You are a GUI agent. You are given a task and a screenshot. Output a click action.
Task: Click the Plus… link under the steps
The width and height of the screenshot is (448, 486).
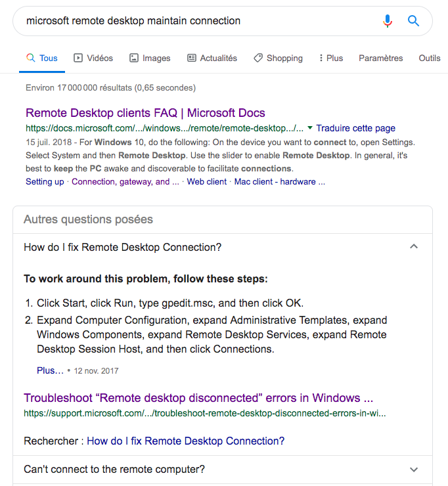(x=50, y=370)
